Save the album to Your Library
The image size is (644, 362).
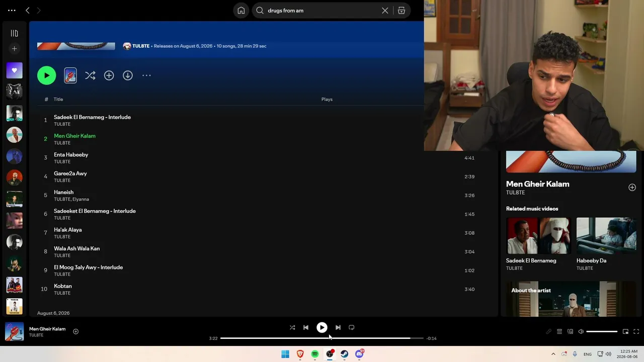coord(109,75)
